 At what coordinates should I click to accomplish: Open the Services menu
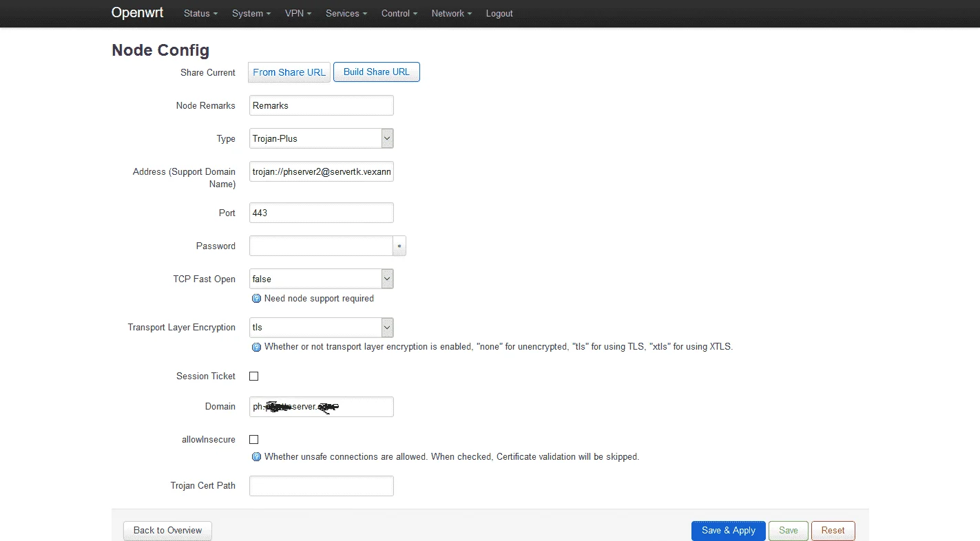(x=346, y=13)
